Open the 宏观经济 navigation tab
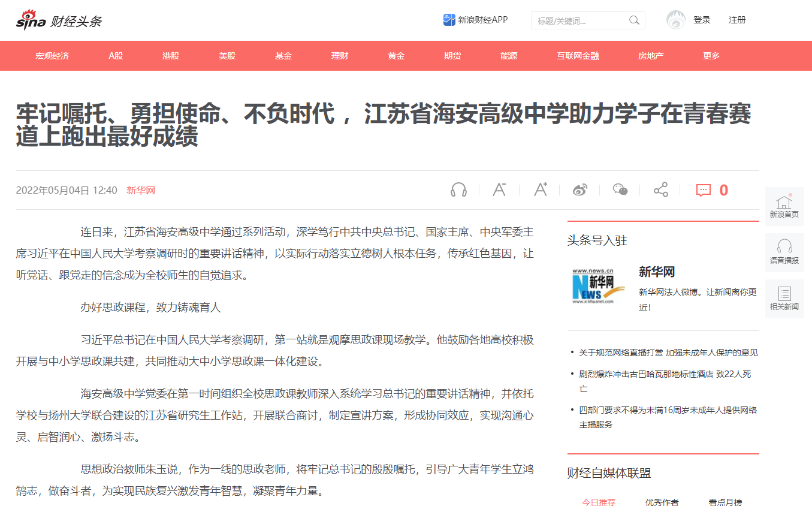Image resolution: width=812 pixels, height=509 pixels. coord(52,56)
